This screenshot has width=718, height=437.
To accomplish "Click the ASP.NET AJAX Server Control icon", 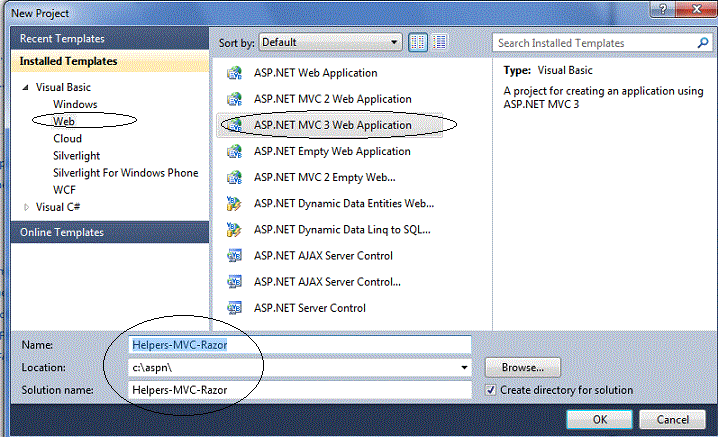I will point(234,256).
